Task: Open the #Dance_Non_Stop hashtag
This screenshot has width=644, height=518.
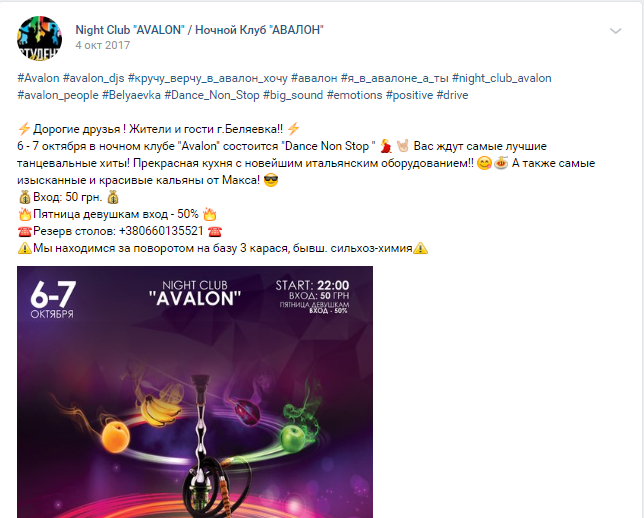Action: pyautogui.click(x=212, y=95)
